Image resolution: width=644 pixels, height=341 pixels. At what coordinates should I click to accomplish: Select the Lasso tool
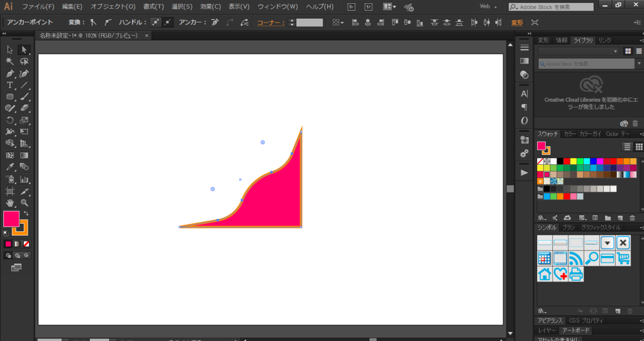pos(25,62)
